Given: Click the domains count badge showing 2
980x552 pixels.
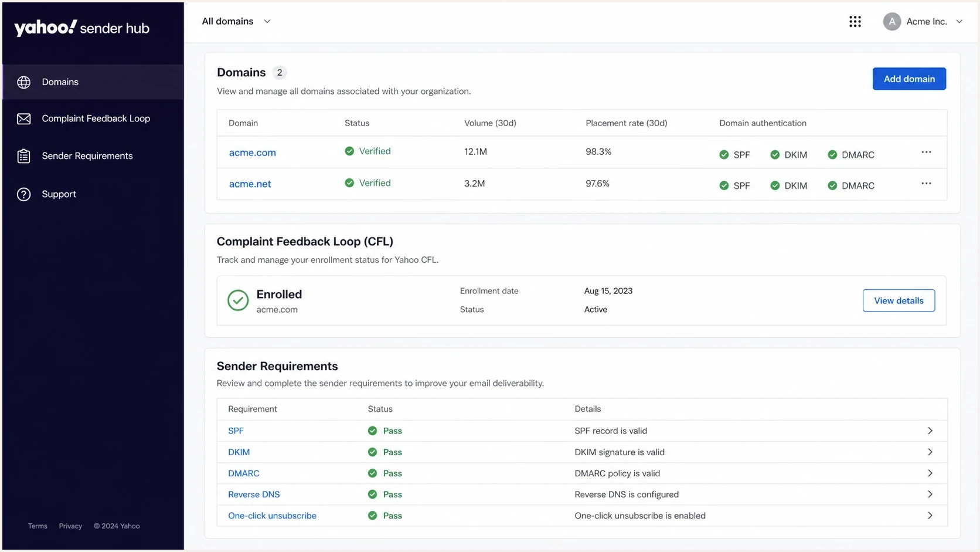Looking at the screenshot, I should [x=280, y=73].
